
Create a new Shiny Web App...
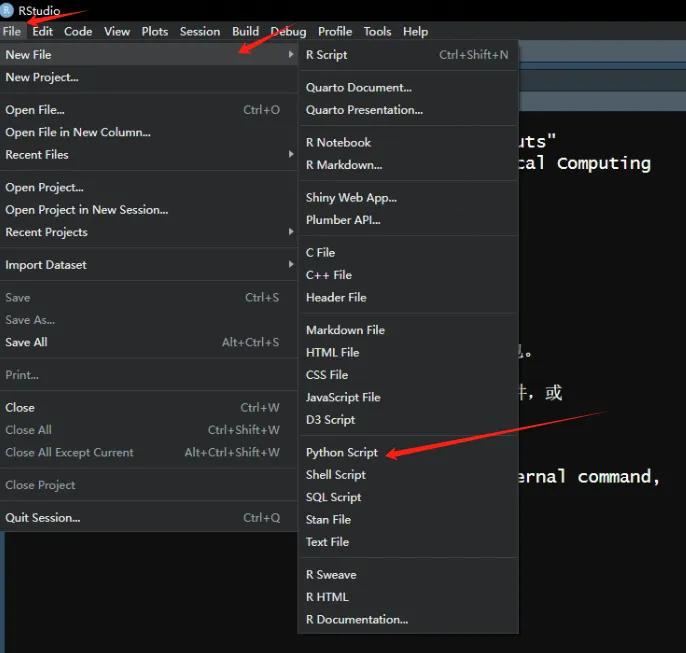[408, 198]
